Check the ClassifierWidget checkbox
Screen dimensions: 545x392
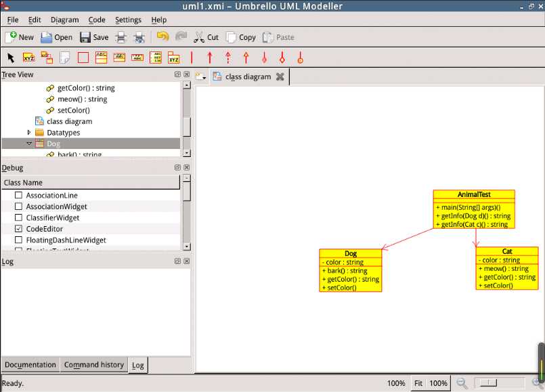tap(18, 217)
